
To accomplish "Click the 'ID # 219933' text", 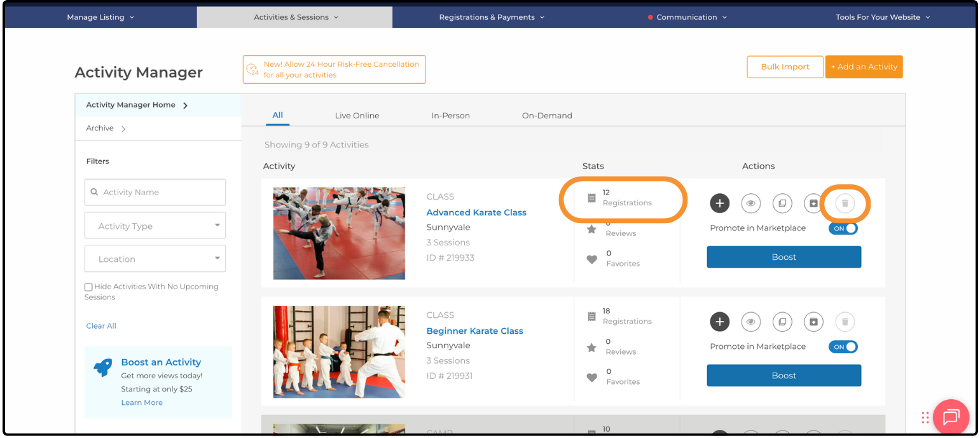I will pyautogui.click(x=450, y=257).
